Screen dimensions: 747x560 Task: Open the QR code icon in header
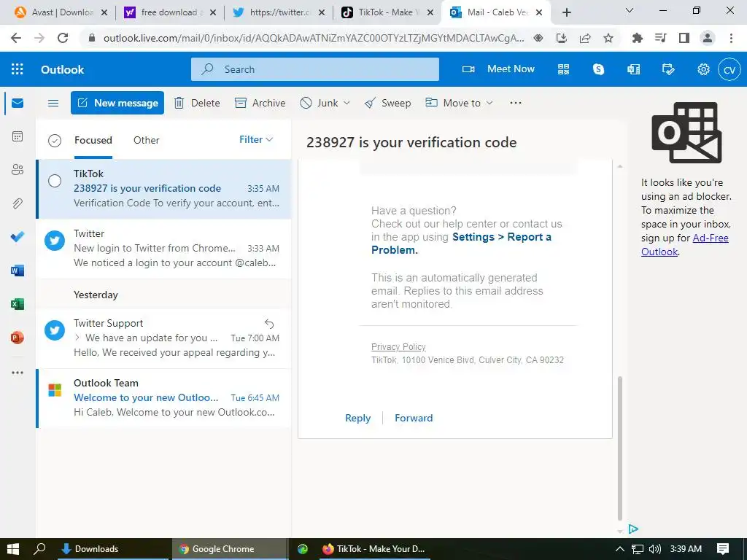point(564,69)
